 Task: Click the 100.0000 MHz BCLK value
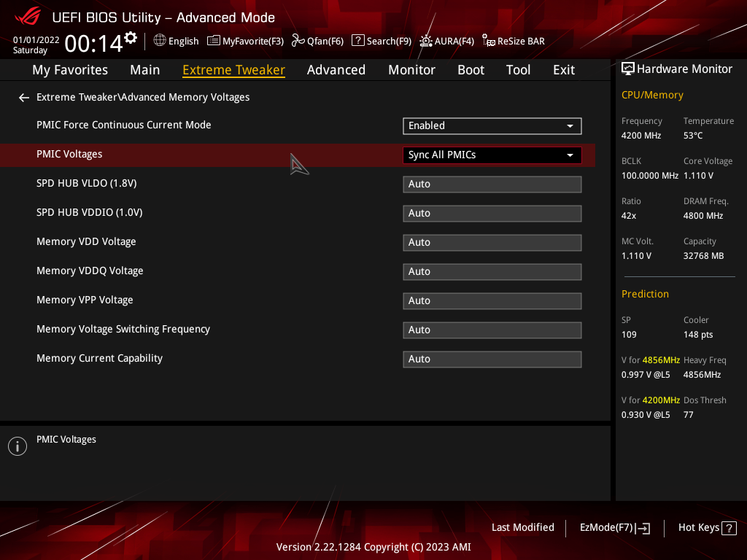point(650,176)
